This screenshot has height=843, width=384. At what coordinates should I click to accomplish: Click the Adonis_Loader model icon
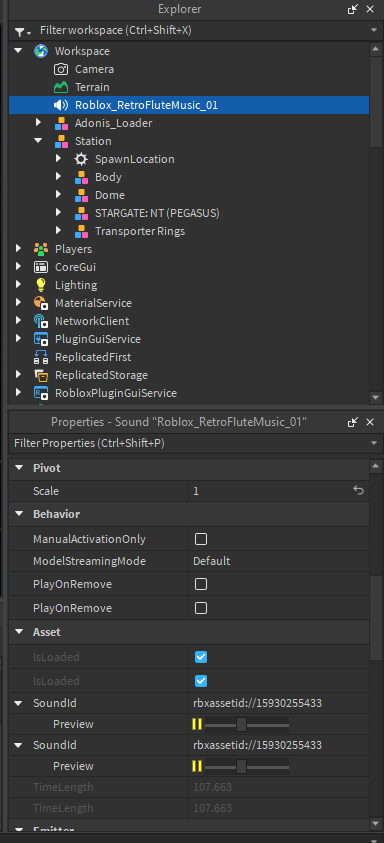(x=61, y=123)
